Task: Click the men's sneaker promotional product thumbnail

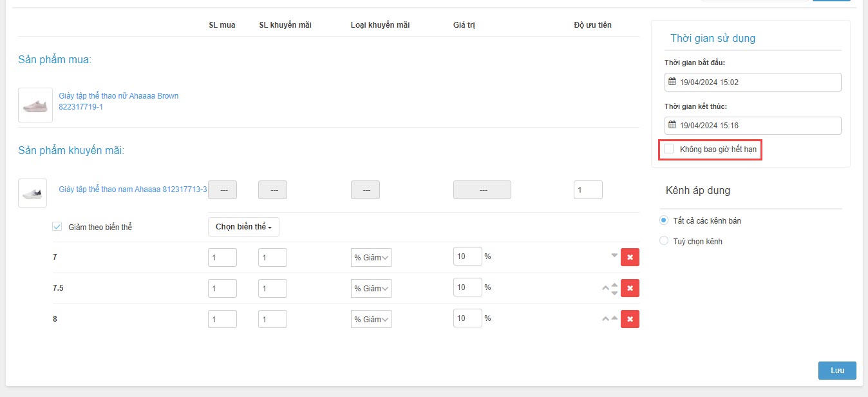Action: point(32,193)
